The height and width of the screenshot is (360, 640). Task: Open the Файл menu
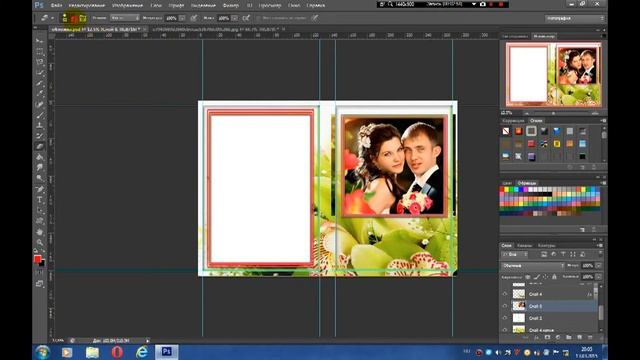(x=56, y=5)
